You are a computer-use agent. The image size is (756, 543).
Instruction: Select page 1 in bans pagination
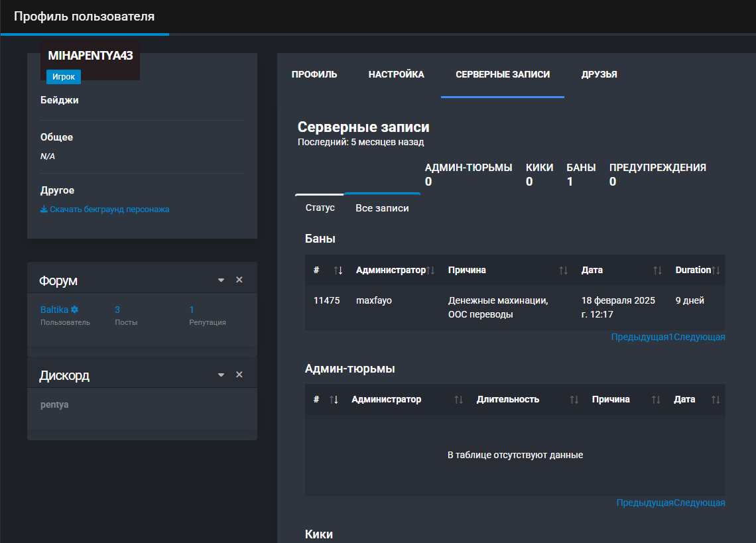coord(670,337)
